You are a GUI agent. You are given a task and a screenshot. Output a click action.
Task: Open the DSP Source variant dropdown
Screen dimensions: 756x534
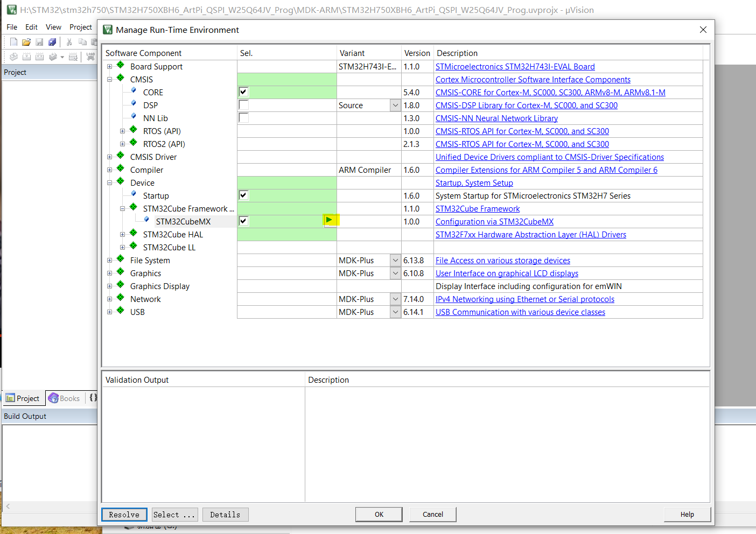tap(395, 106)
